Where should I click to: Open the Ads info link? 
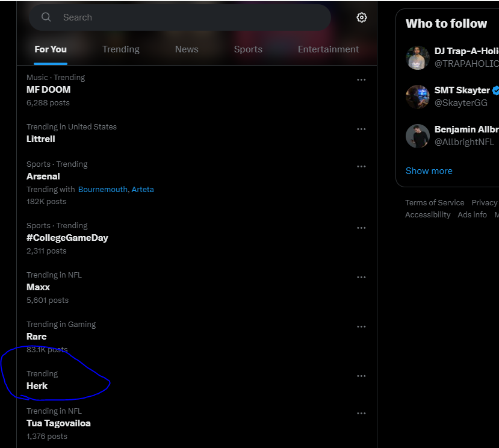coord(472,215)
